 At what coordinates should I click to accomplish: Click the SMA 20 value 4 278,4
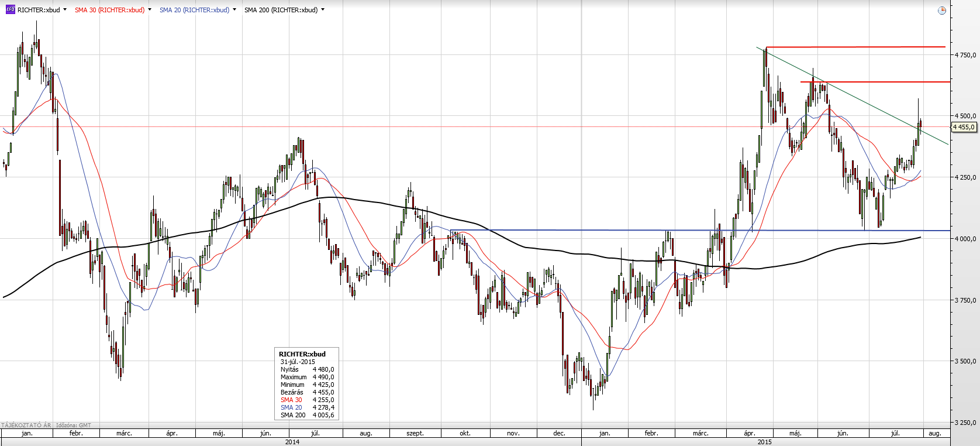click(323, 407)
